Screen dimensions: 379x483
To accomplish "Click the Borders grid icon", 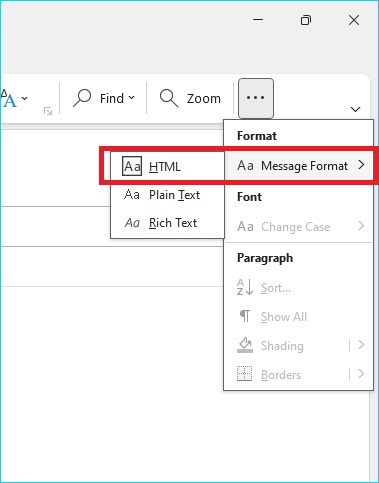I will [244, 374].
